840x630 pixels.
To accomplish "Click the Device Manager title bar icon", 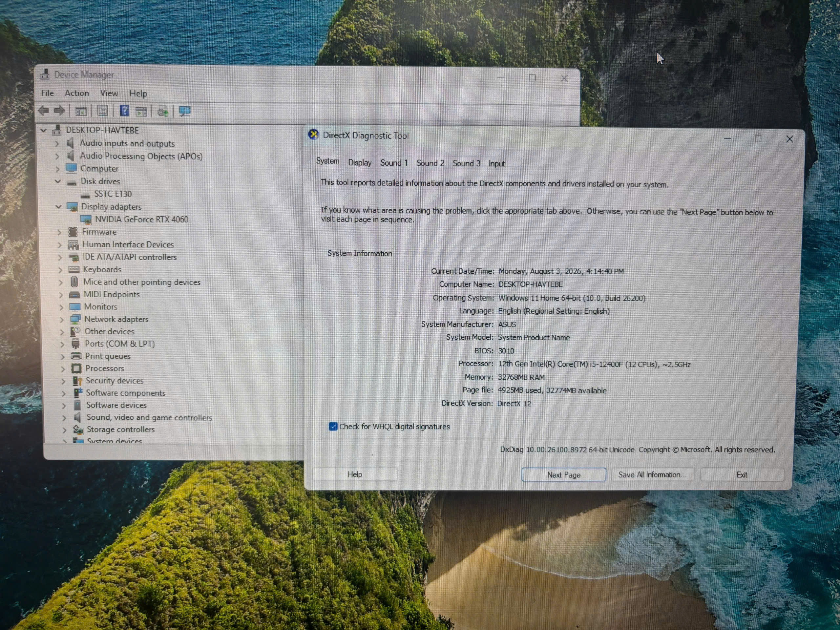I will coord(45,74).
